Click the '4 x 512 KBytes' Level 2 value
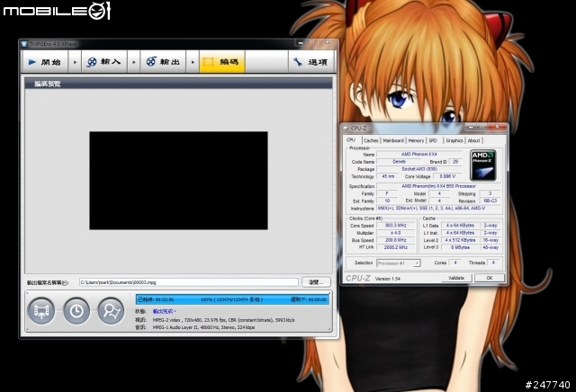The height and width of the screenshot is (392, 576). (460, 240)
